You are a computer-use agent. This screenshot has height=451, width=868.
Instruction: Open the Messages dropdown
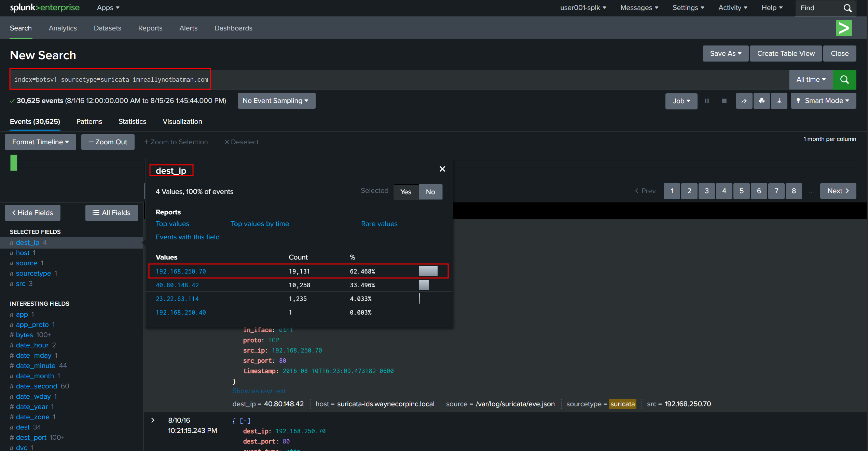click(639, 8)
